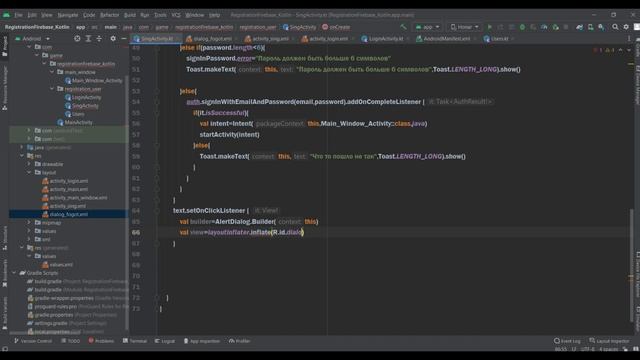Expand the mipmap folder
Viewport: 640px width, 360px height.
pyautogui.click(x=29, y=222)
